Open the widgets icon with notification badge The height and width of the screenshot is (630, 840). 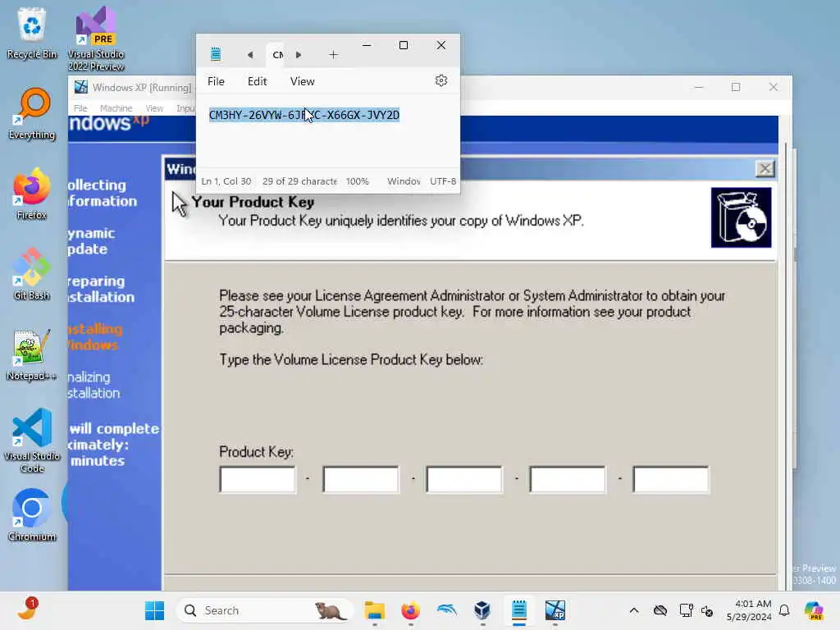[x=27, y=609]
